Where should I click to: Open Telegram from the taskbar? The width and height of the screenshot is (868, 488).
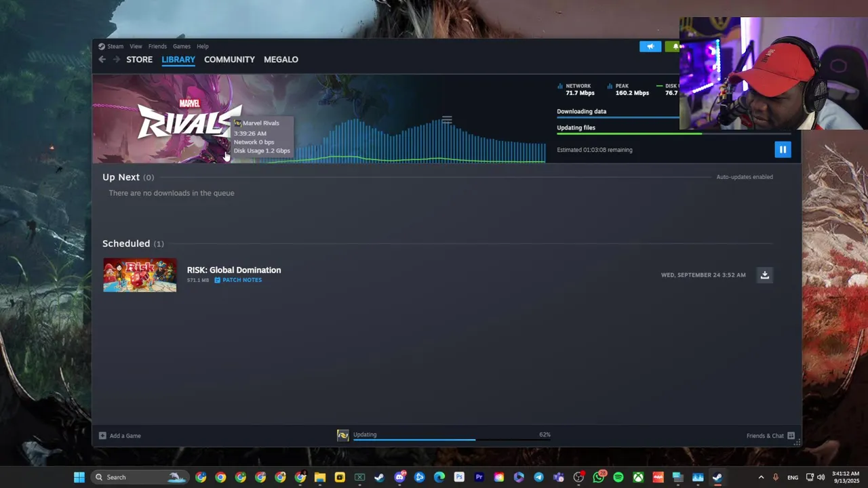coord(538,477)
